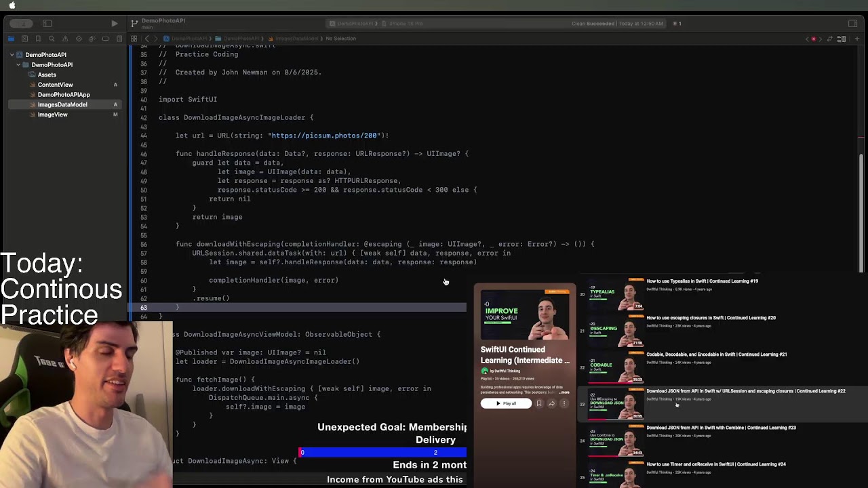Open the Typealias video #19
This screenshot has width=868, height=488.
click(702, 281)
